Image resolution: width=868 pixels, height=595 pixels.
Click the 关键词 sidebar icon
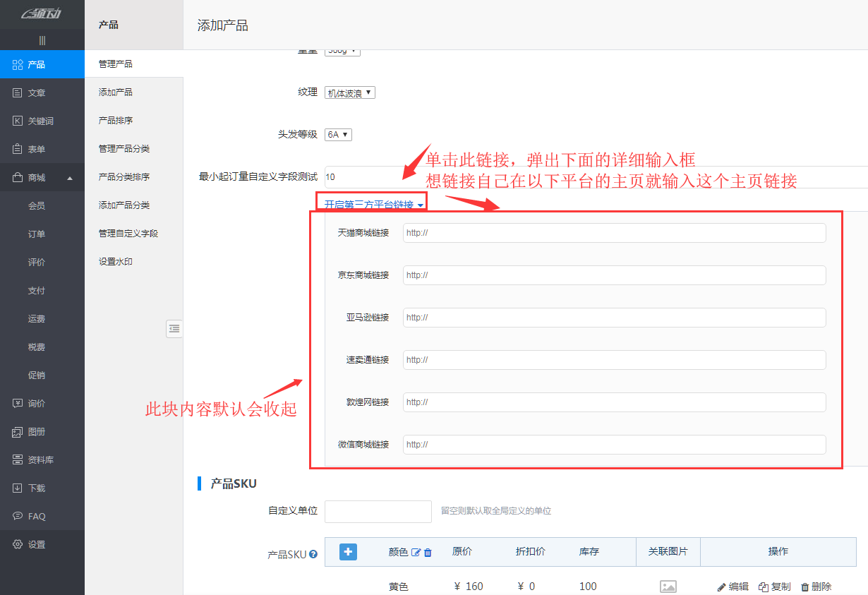17,121
